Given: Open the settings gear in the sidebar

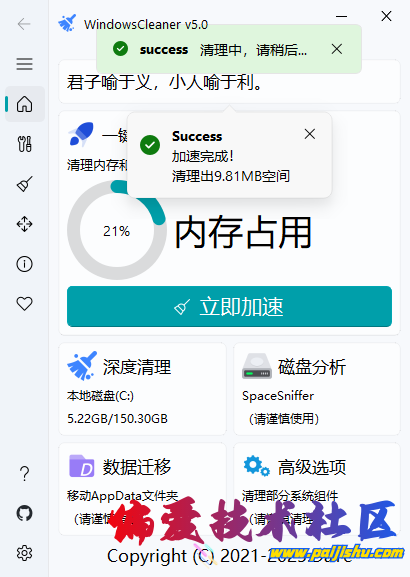Looking at the screenshot, I should point(25,553).
